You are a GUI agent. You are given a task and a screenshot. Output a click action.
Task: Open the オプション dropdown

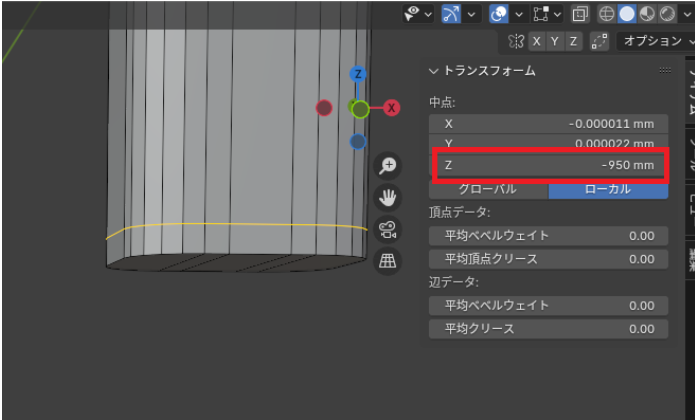(x=654, y=41)
